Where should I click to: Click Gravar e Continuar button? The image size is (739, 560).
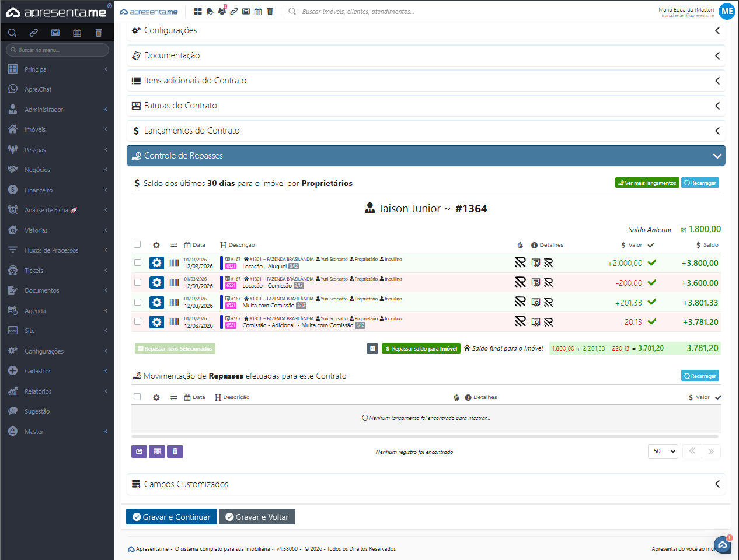(172, 517)
